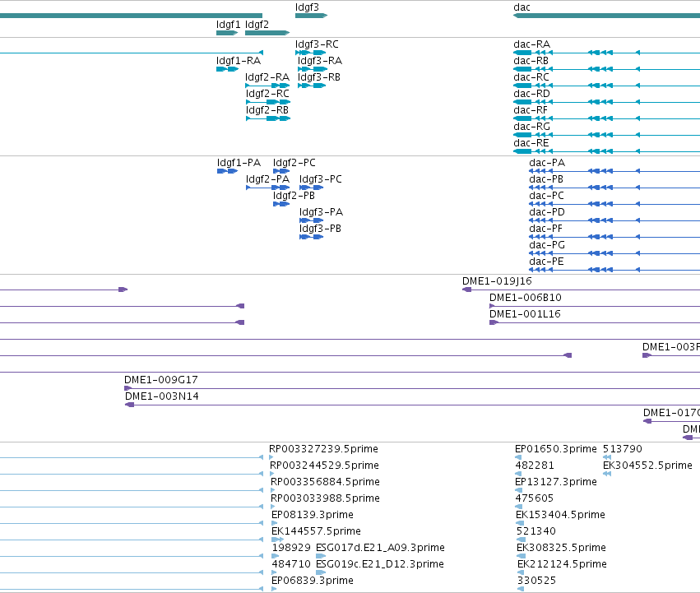Viewport: 700px width, 593px height.
Task: Select feature 482281
Action: (518, 474)
